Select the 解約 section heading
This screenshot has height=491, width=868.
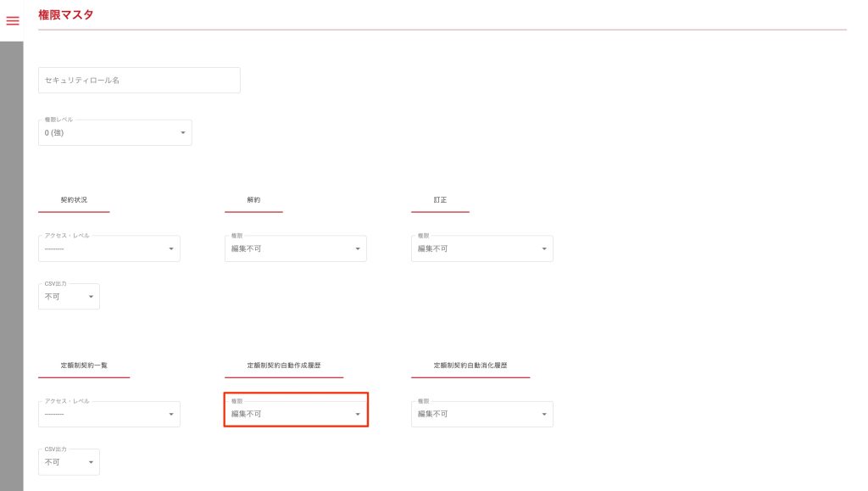click(x=253, y=200)
